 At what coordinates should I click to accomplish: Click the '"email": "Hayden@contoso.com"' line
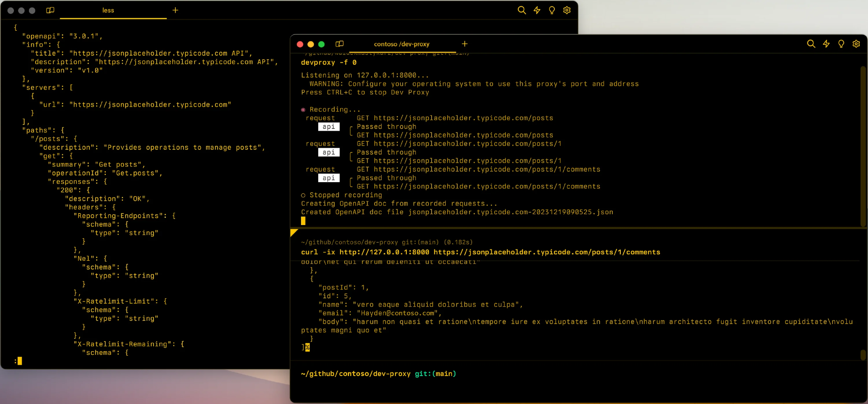[x=380, y=313]
